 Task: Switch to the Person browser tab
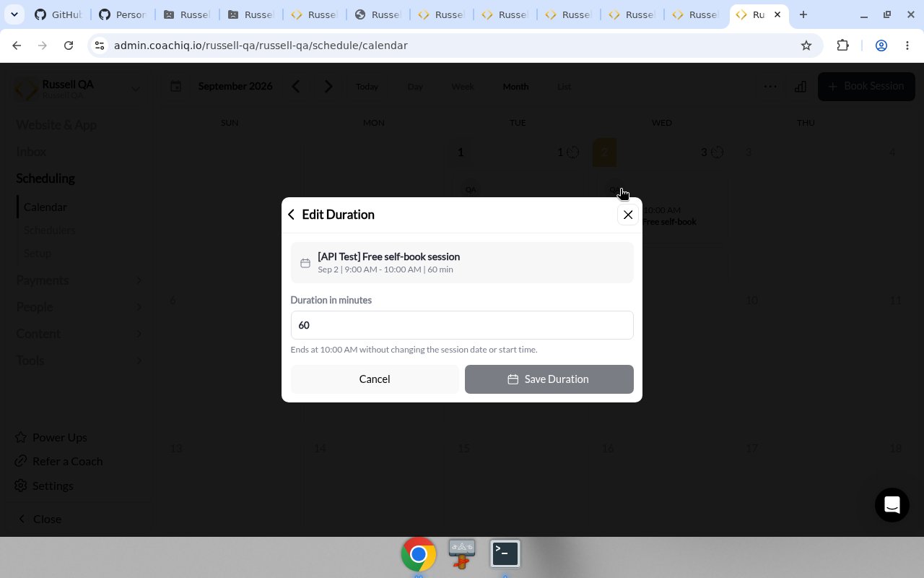(121, 14)
